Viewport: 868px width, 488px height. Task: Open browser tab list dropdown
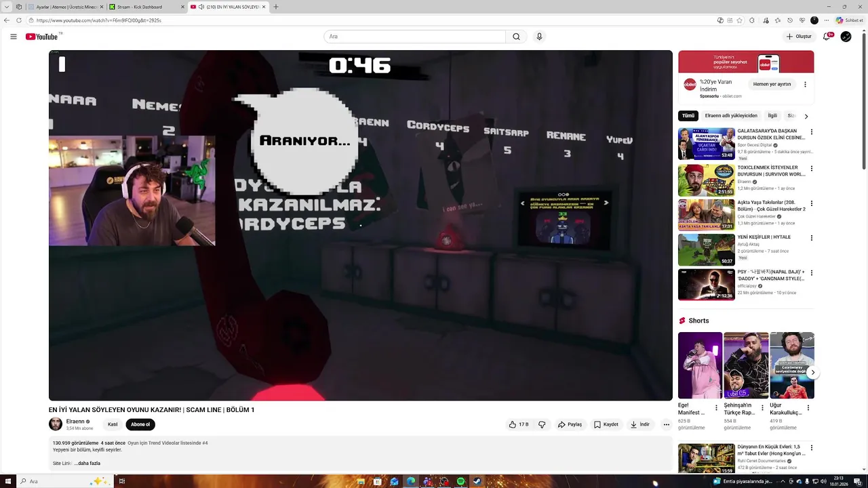click(7, 7)
